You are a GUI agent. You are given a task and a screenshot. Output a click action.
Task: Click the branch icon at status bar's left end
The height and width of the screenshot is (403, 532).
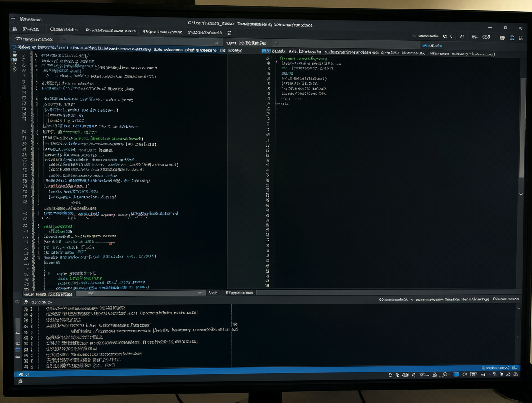point(21,374)
